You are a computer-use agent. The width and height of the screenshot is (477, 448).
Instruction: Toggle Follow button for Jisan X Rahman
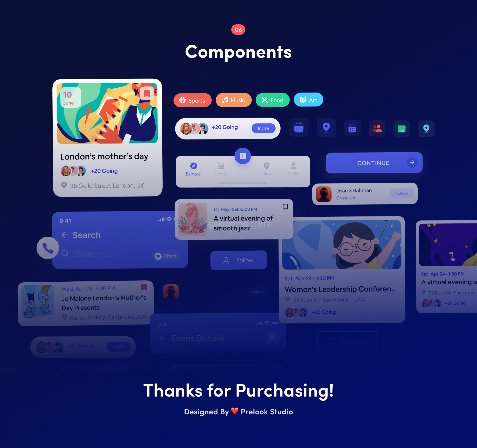pos(401,194)
